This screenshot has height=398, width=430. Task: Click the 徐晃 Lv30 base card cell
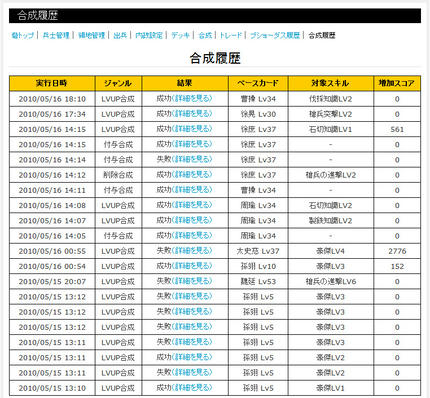(258, 114)
